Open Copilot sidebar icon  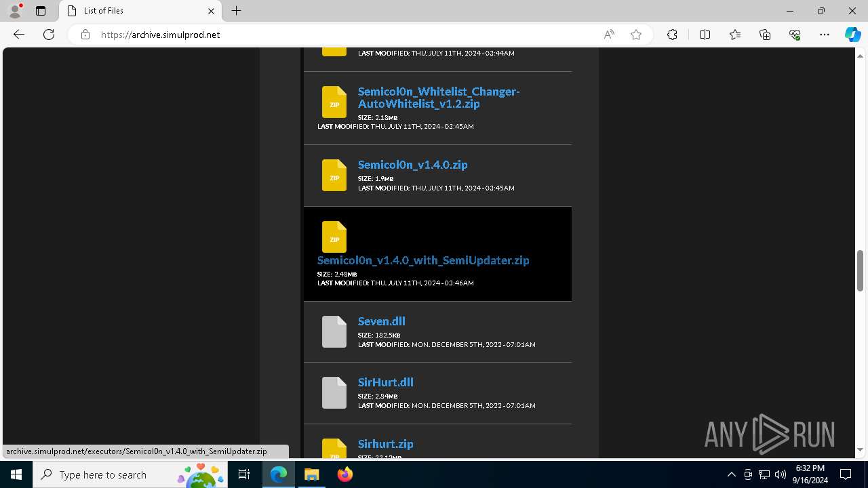coord(852,35)
